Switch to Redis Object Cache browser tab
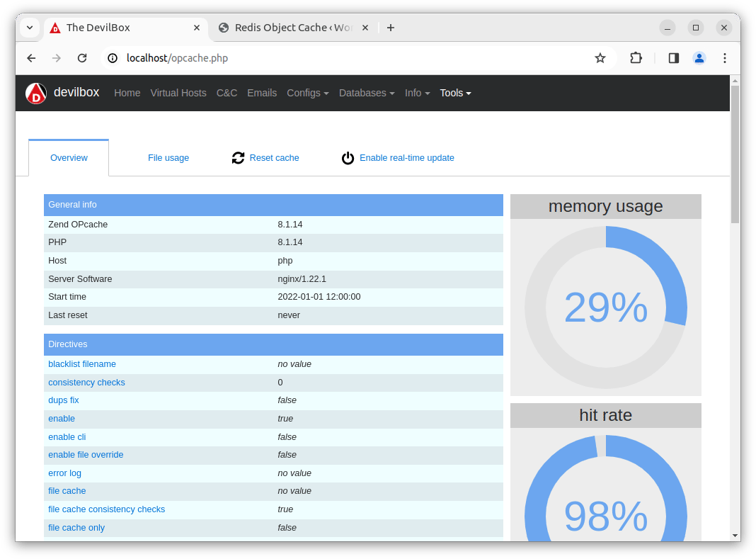Image resolution: width=756 pixels, height=559 pixels. click(290, 28)
